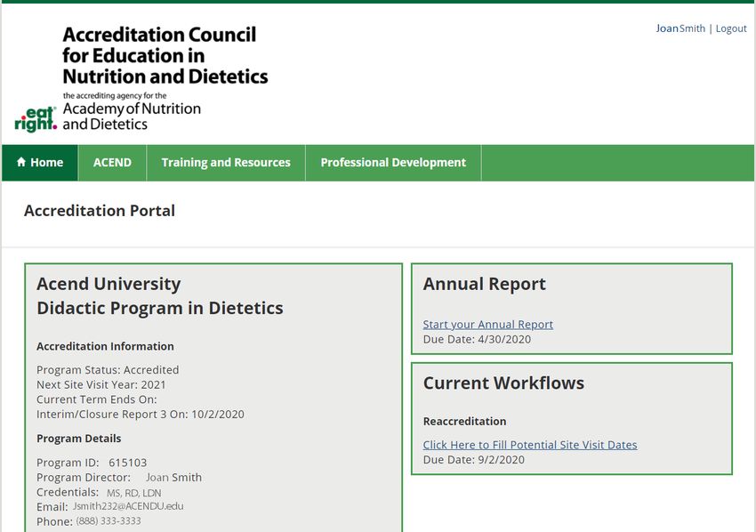Select the Due Date: 9/2/2020 text

tap(473, 460)
